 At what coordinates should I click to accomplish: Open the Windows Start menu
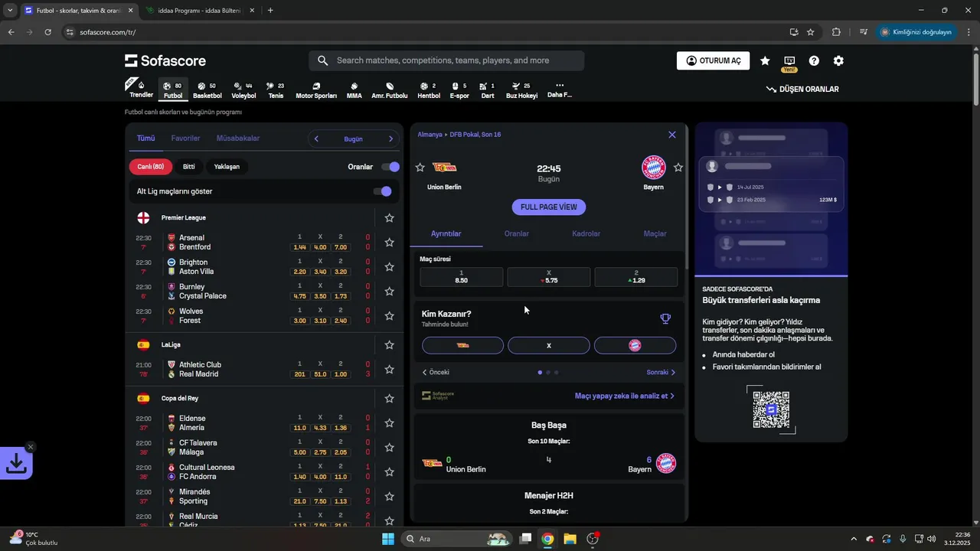tap(388, 539)
